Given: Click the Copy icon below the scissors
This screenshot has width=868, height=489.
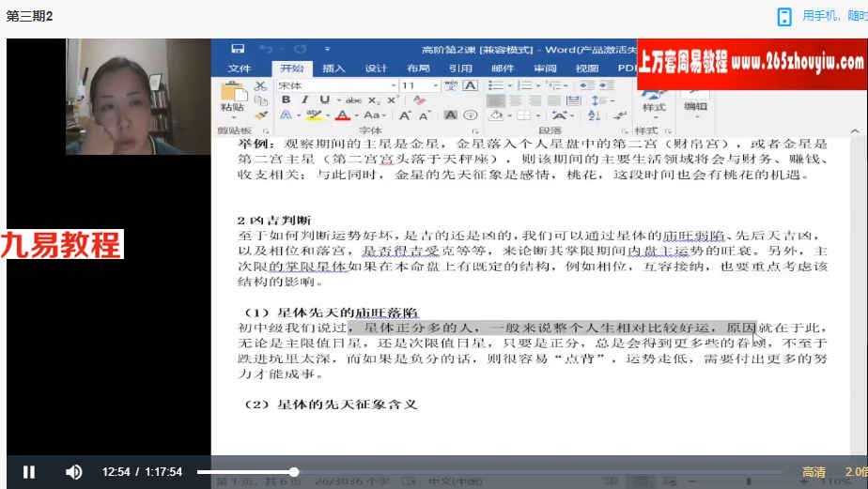Looking at the screenshot, I should coord(261,100).
